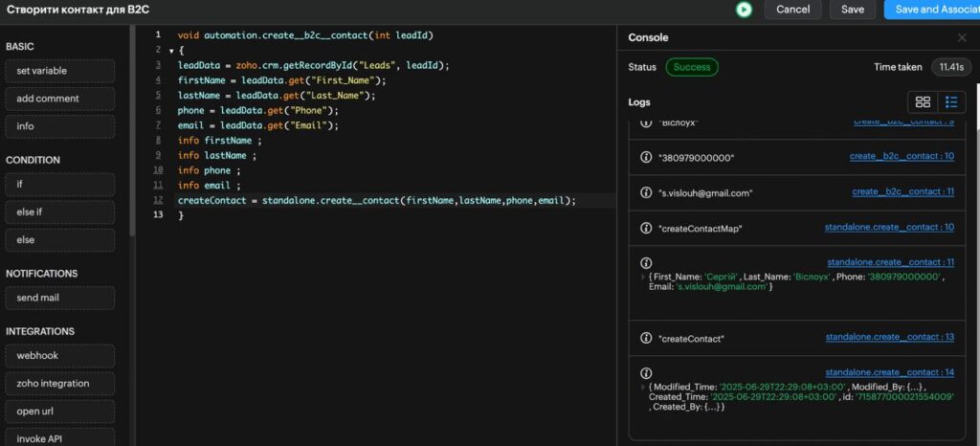Insert the zoho integration block
Image resolution: width=980 pixels, height=446 pixels.
tap(60, 384)
